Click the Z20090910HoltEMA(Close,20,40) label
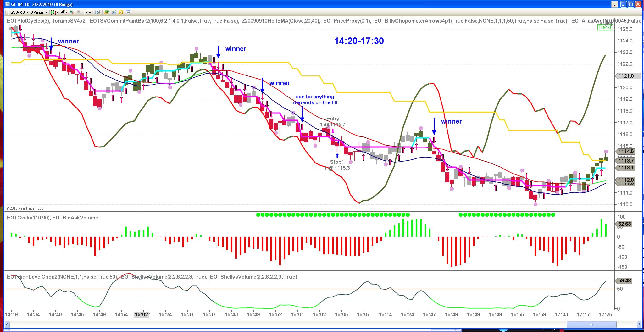The width and height of the screenshot is (644, 332). point(281,21)
